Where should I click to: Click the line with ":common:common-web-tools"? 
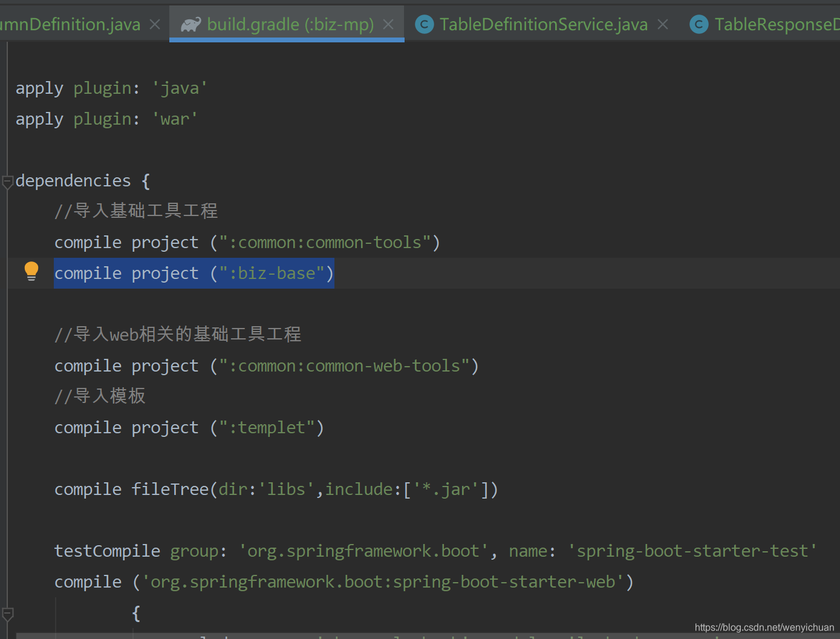point(267,366)
